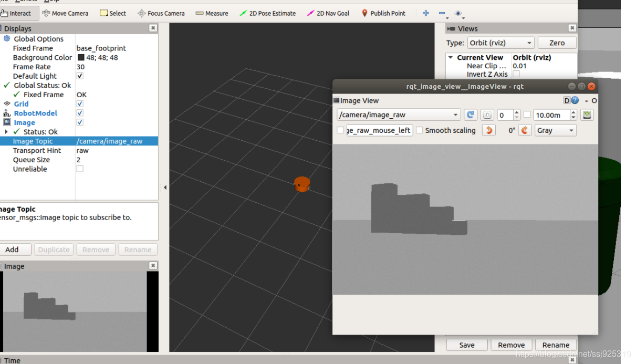636x364 pixels.
Task: Toggle the Default Light checkbox
Action: pyautogui.click(x=80, y=76)
